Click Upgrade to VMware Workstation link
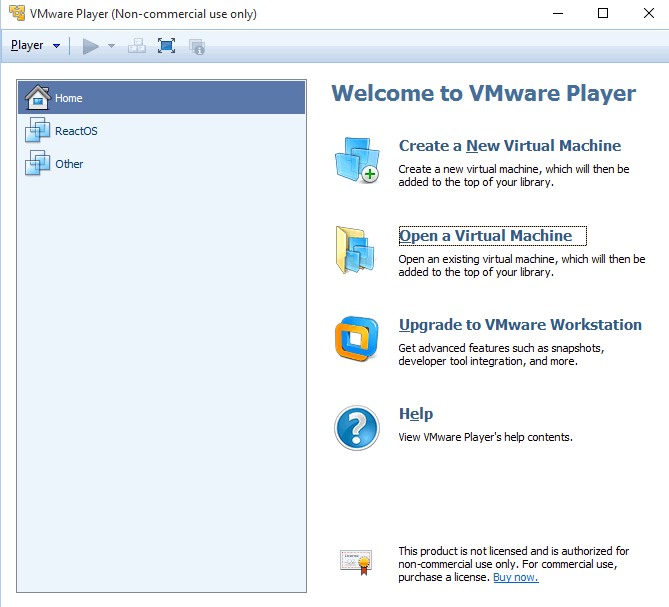669x607 pixels. [520, 325]
